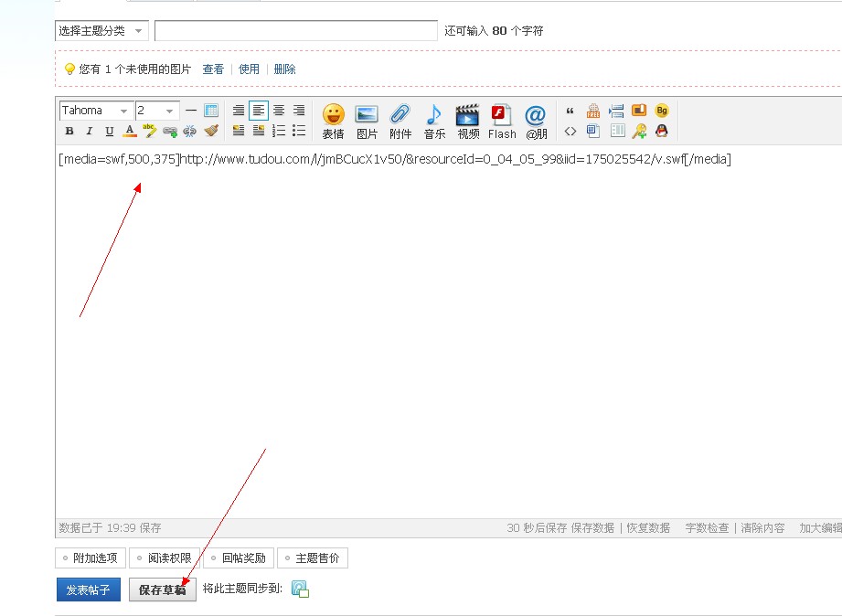Open the font size dropdown
This screenshot has width=842, height=616.
pos(156,111)
